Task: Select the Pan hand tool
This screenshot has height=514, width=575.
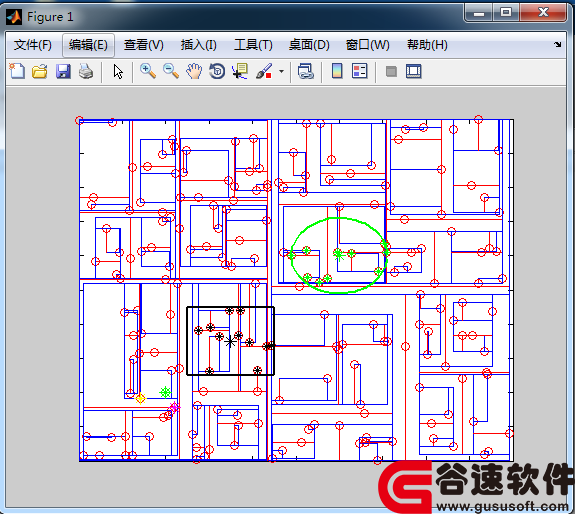Action: (x=194, y=71)
